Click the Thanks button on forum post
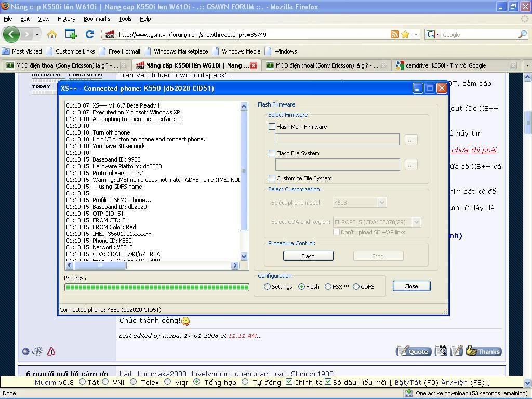The height and width of the screenshot is (399, 532). coord(483,351)
